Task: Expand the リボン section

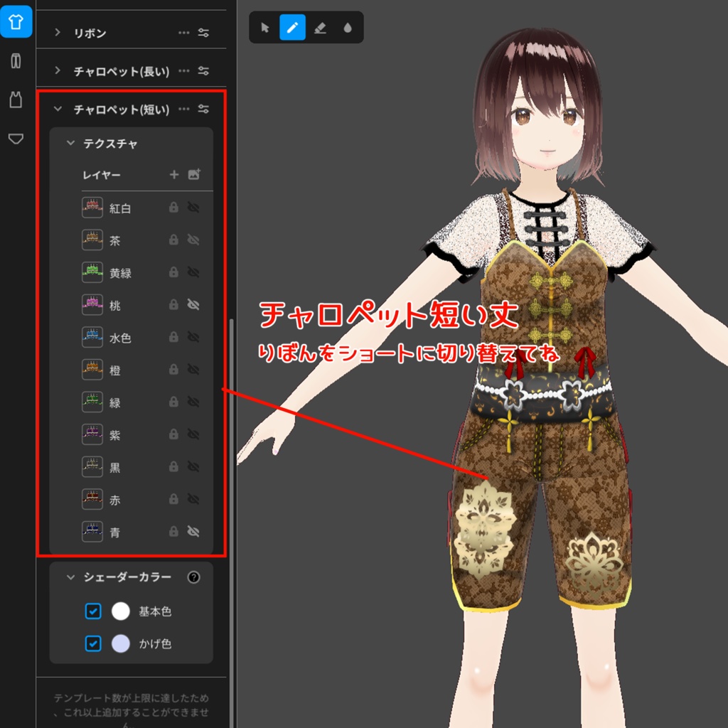Action: [58, 33]
